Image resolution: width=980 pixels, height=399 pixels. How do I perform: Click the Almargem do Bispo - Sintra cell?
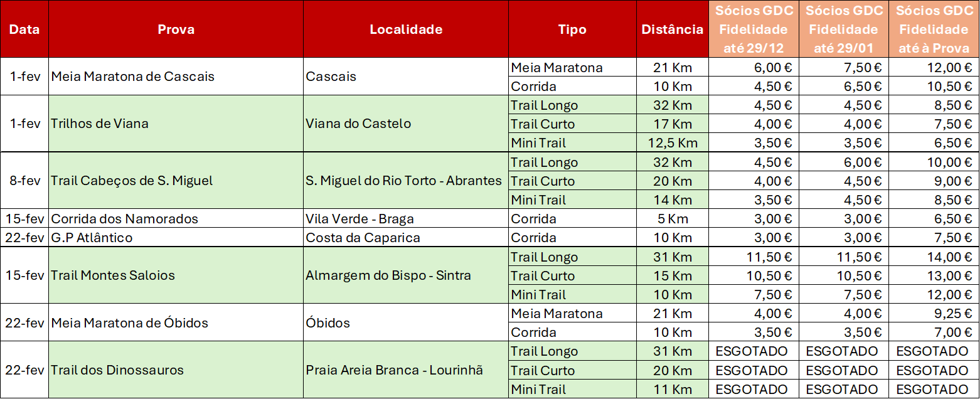pyautogui.click(x=388, y=275)
